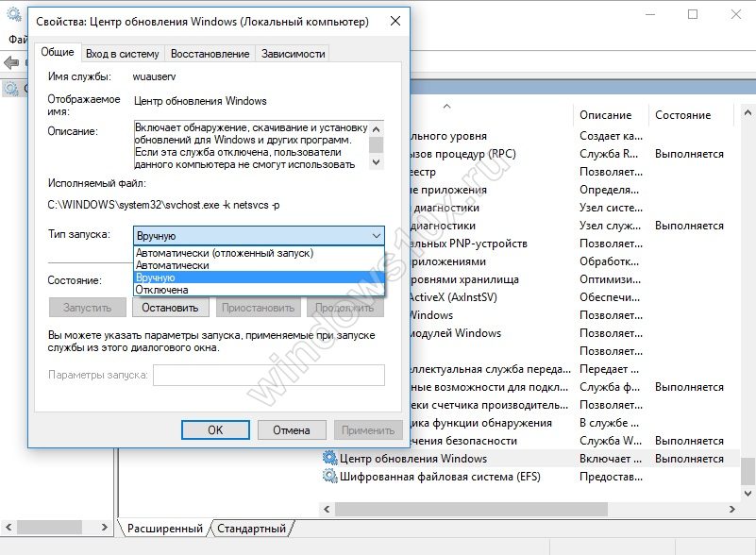
Task: Open the Тип запуска combo box arrow
Action: [x=376, y=236]
